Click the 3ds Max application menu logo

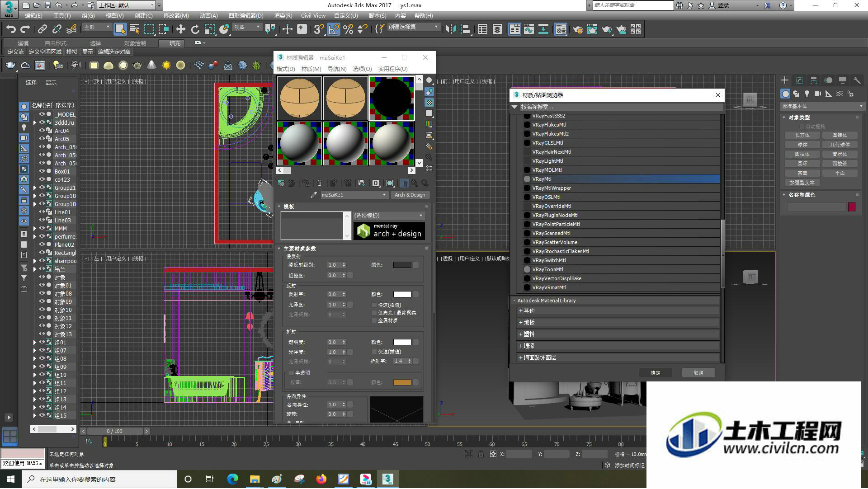pos(9,9)
